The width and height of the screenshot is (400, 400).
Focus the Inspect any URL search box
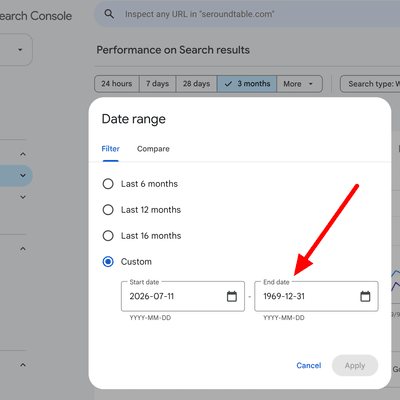pos(247,14)
